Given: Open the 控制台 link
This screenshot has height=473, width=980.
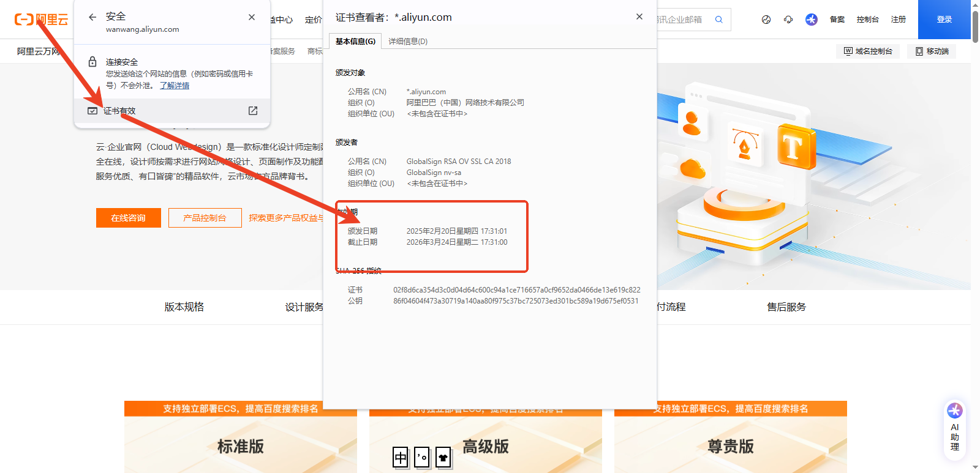Looking at the screenshot, I should (x=868, y=20).
